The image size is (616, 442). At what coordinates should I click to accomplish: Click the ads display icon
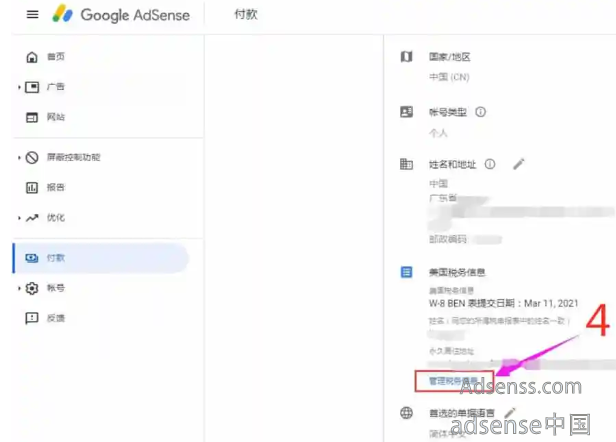(32, 87)
